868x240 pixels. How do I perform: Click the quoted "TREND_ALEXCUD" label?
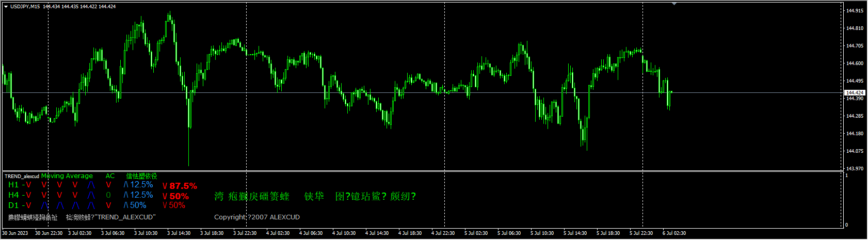tap(125, 217)
